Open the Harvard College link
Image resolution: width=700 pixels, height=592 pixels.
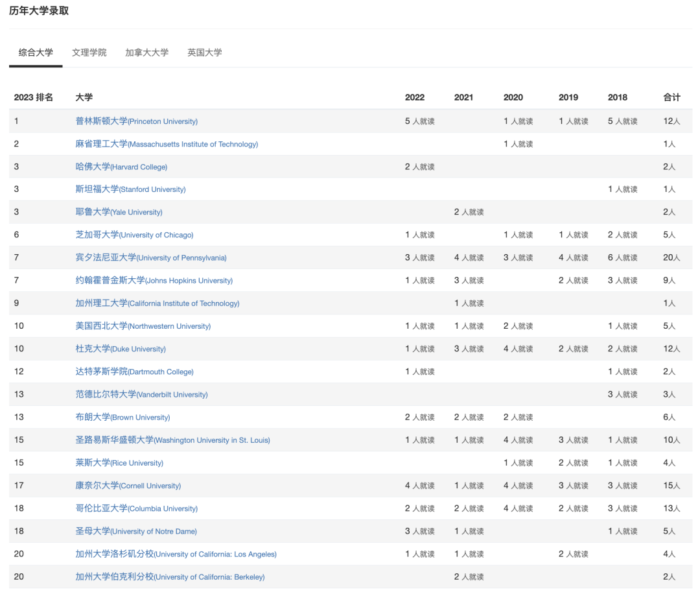[x=121, y=167]
